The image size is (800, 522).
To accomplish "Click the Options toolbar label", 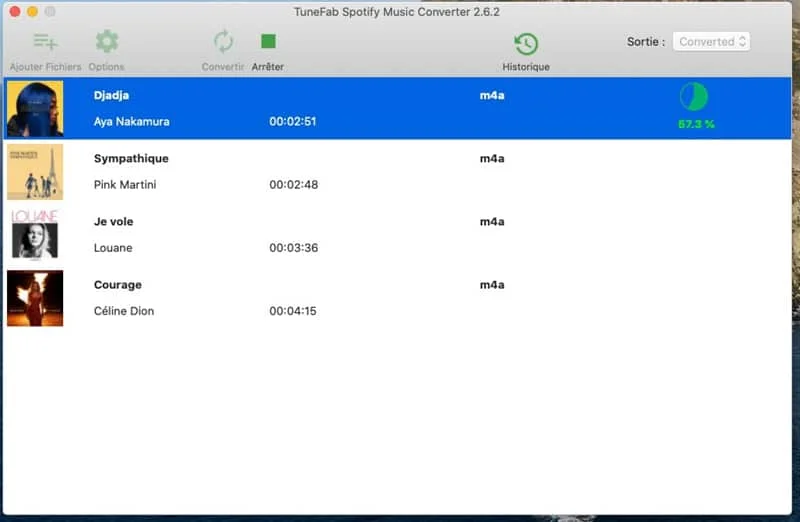I will point(106,67).
